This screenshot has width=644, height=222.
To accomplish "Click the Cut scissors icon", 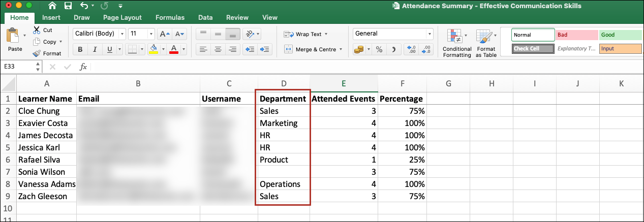I will tap(37, 30).
